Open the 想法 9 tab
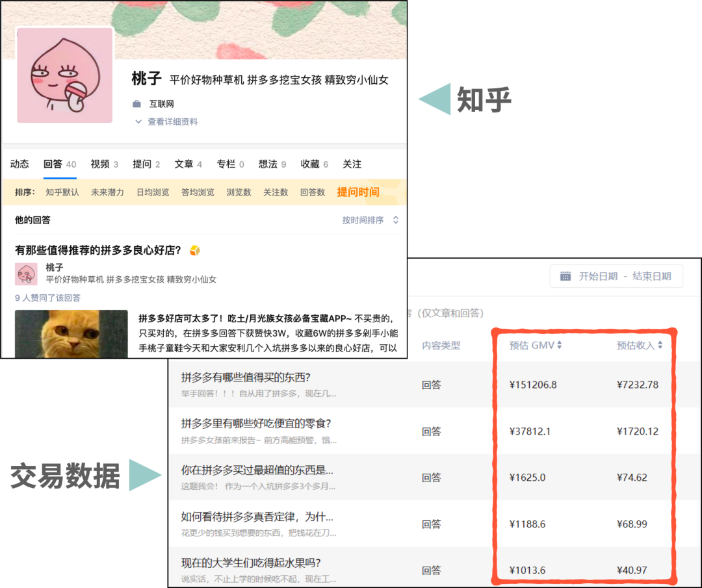The image size is (702, 588). [x=272, y=164]
